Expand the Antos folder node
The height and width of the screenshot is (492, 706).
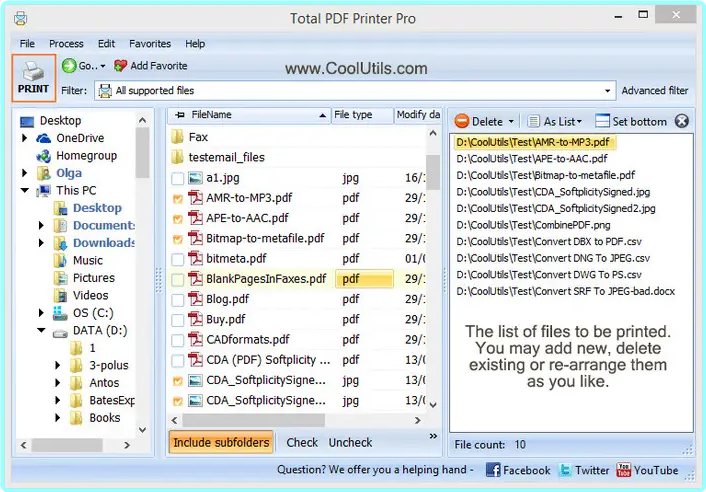[x=57, y=383]
